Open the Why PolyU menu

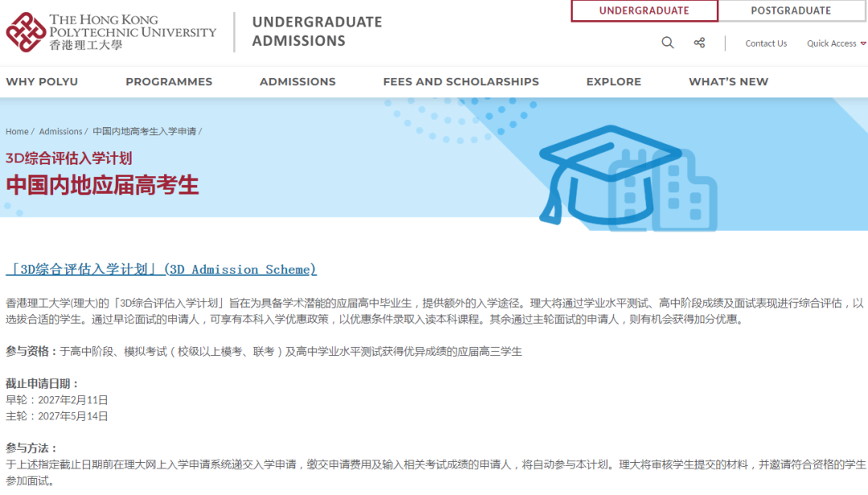coord(42,81)
